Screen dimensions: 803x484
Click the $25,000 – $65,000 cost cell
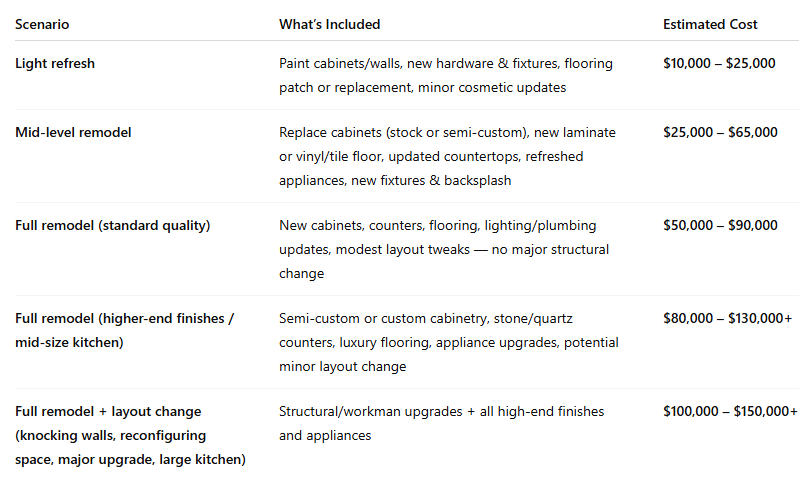coord(719,132)
